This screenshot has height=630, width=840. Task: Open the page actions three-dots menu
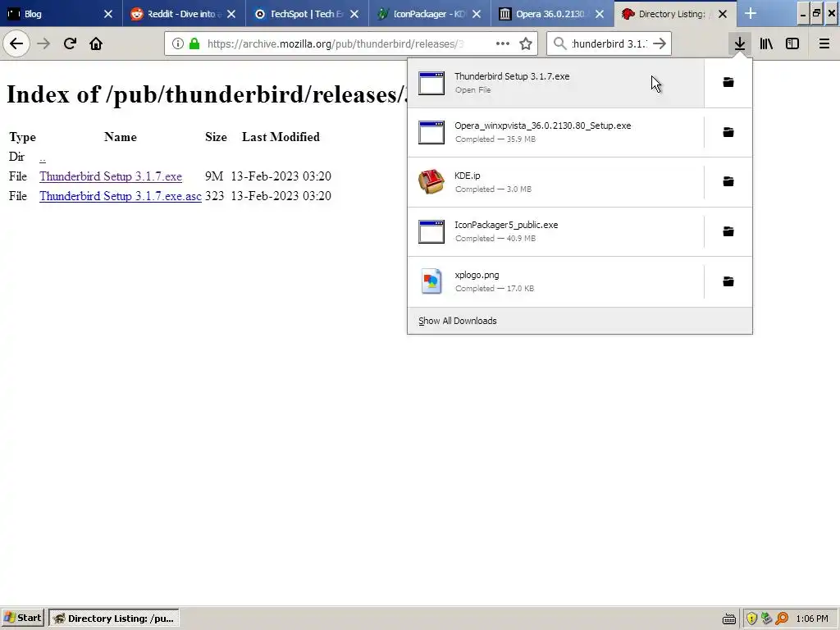pyautogui.click(x=503, y=43)
